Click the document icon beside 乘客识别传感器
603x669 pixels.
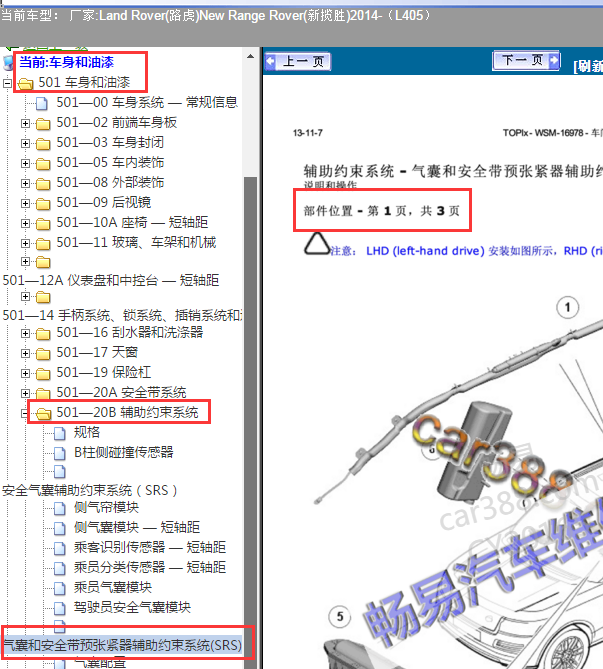[59, 549]
